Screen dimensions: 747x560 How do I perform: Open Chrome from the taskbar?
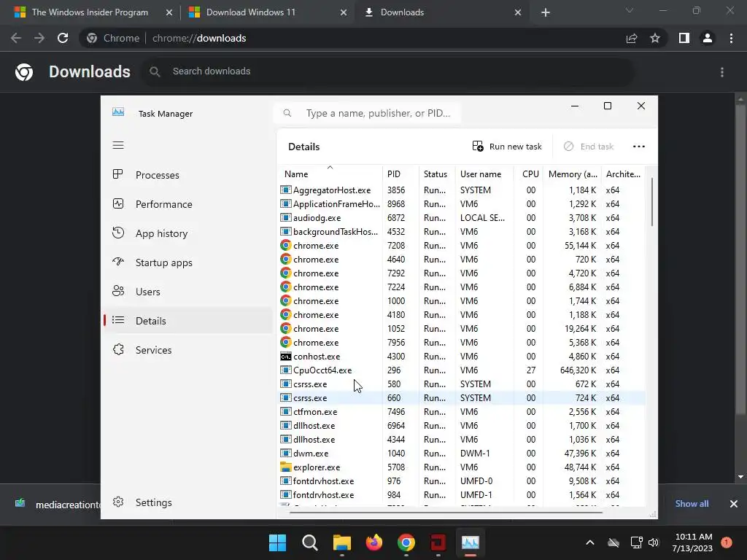[x=406, y=542]
